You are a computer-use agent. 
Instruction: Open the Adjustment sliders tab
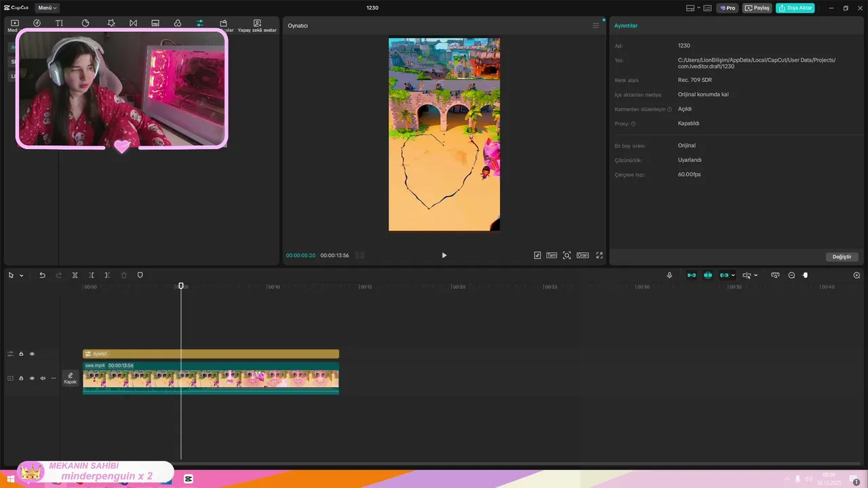(x=200, y=23)
